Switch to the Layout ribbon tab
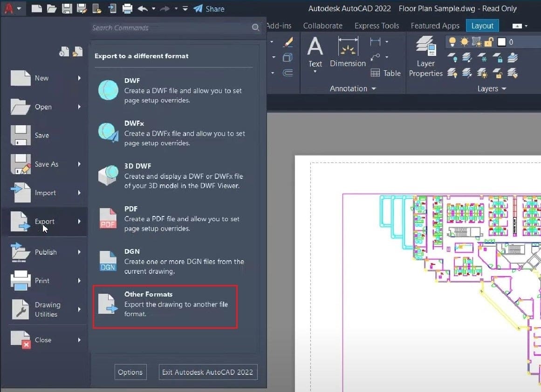 (482, 26)
